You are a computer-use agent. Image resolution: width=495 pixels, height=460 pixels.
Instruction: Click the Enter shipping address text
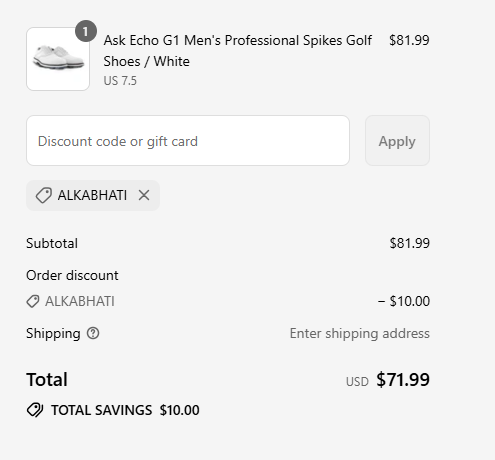click(x=360, y=333)
